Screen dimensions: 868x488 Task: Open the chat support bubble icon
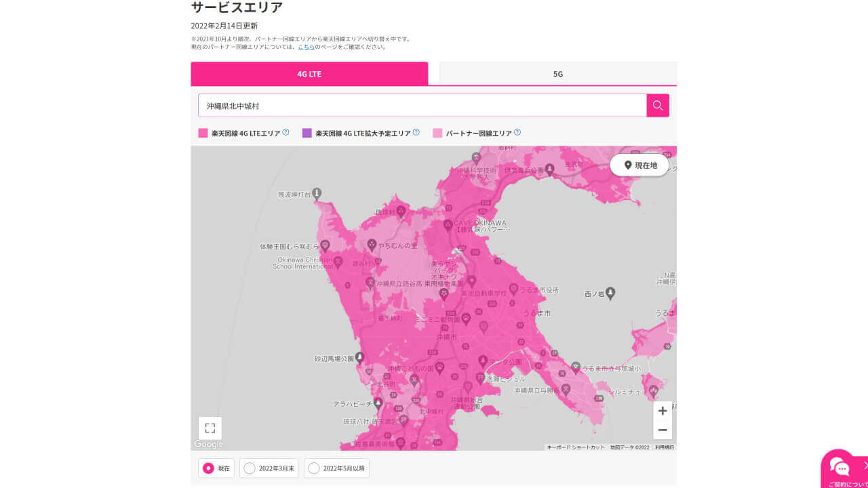coord(842,468)
